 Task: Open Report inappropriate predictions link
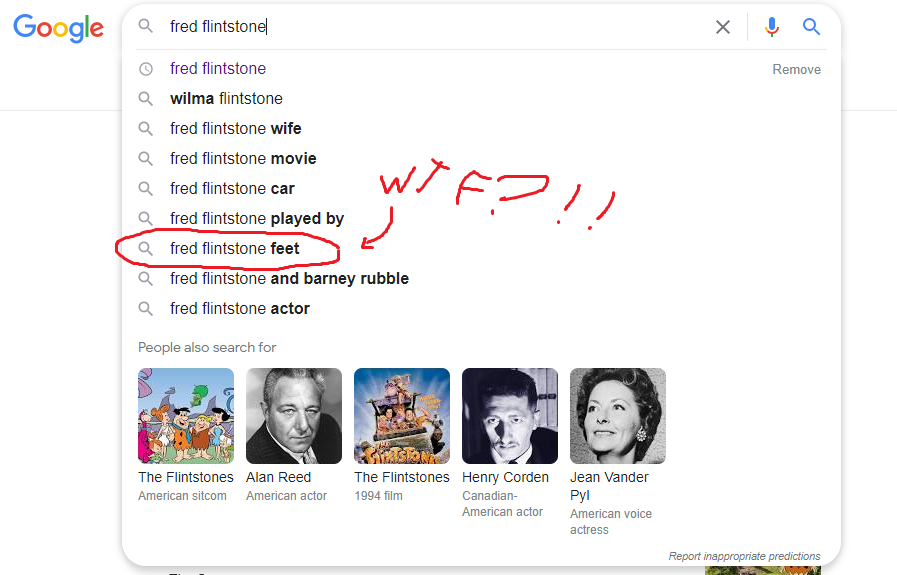point(744,556)
